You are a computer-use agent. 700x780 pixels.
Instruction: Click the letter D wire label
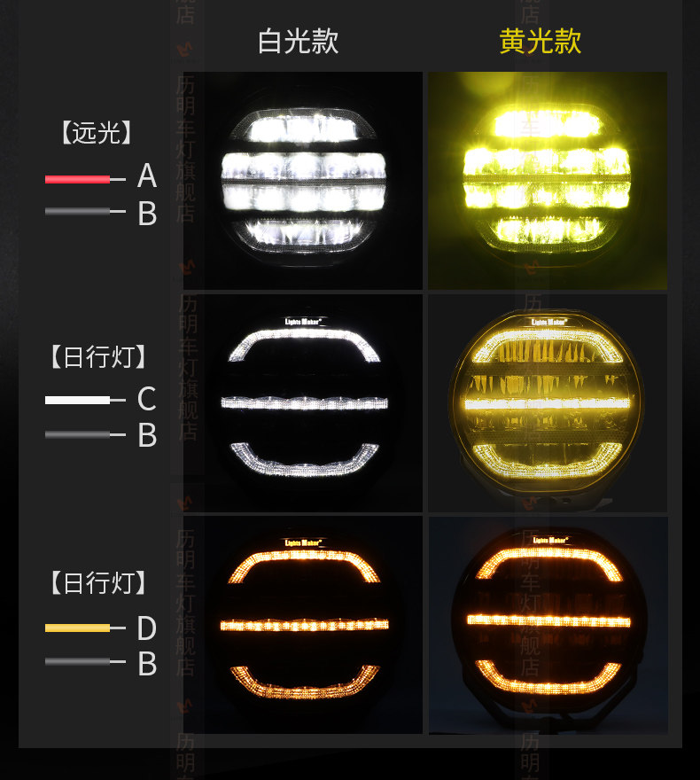point(147,628)
